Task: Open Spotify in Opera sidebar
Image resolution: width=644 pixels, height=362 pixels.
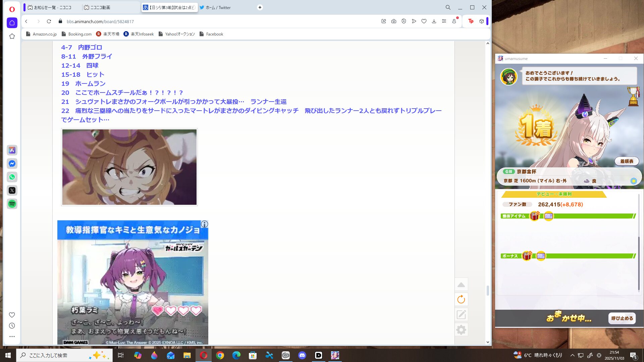Action: point(12,204)
